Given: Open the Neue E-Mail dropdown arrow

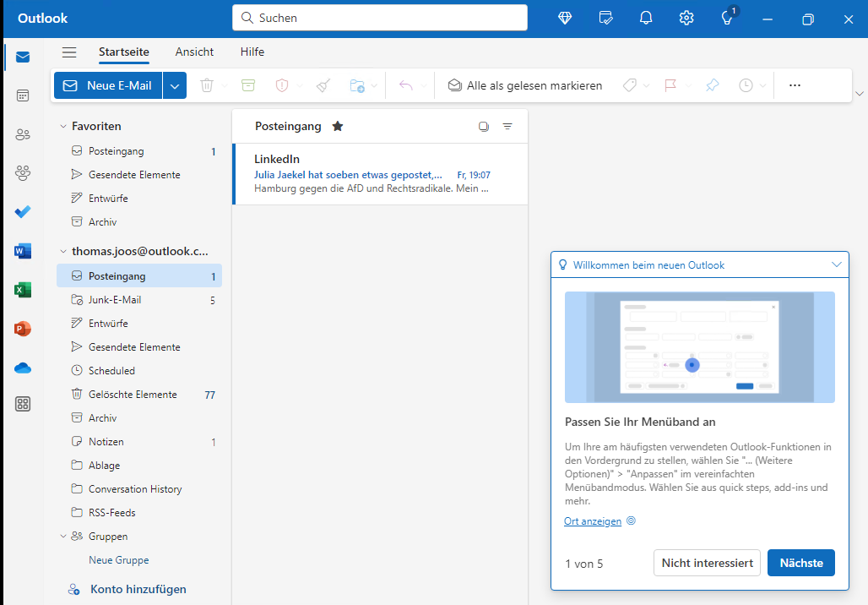Looking at the screenshot, I should click(x=175, y=85).
